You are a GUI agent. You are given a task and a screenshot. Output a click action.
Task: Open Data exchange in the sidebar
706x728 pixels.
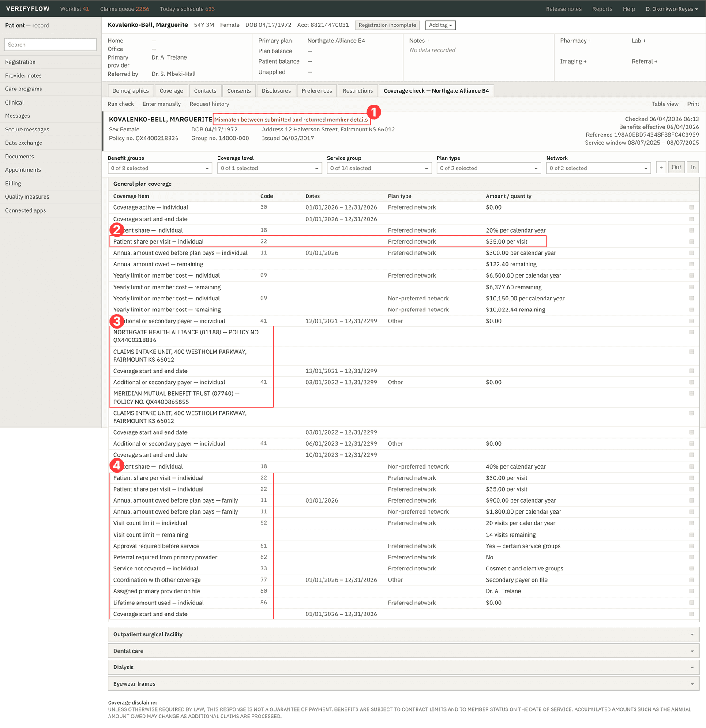(51, 143)
